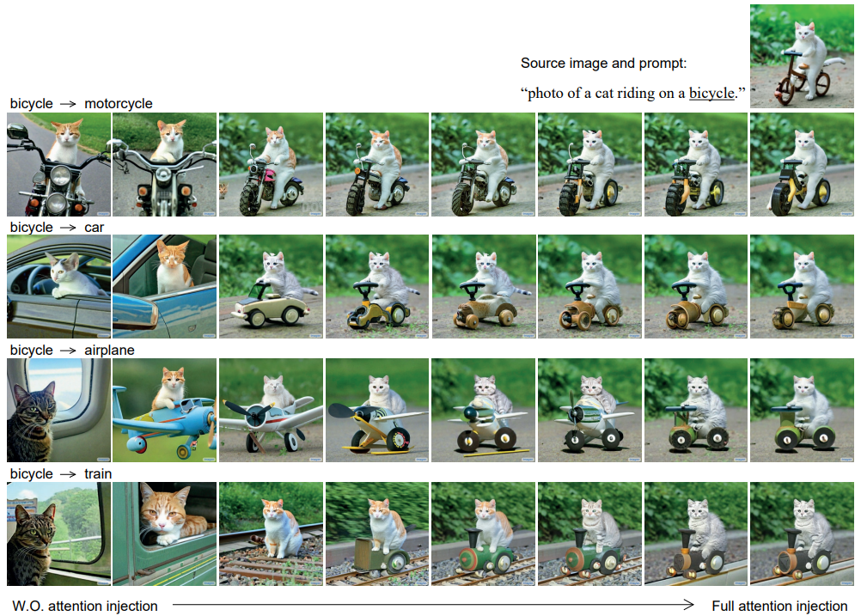Select the orange cat in green train door
861x616 pixels.
tap(164, 534)
